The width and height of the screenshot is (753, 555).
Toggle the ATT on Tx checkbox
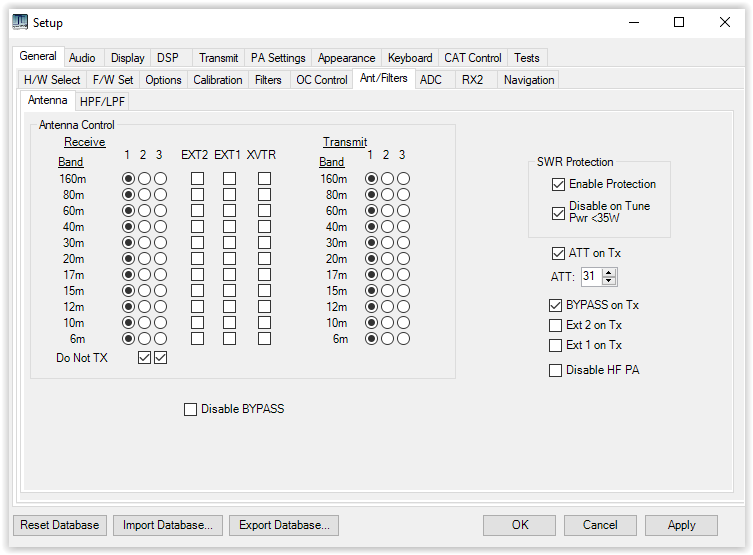click(558, 253)
